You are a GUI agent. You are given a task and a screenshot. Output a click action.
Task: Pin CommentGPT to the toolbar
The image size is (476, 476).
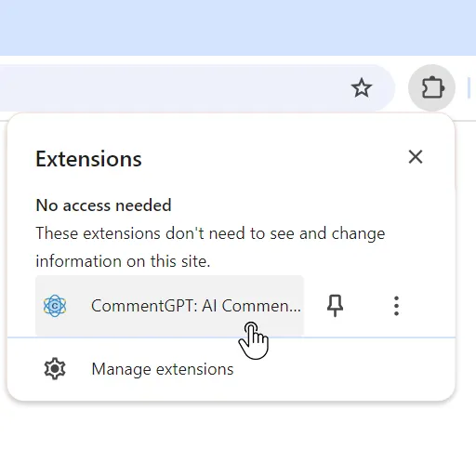335,306
